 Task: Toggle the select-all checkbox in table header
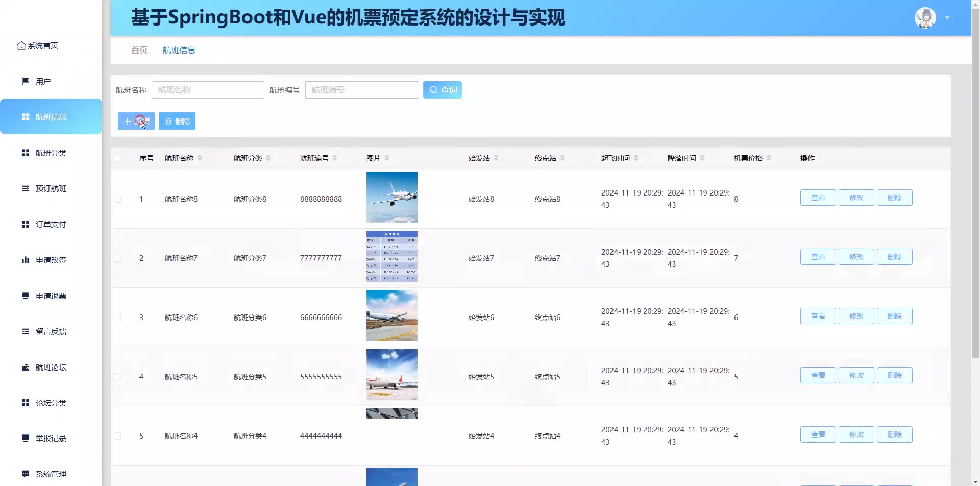coord(117,158)
